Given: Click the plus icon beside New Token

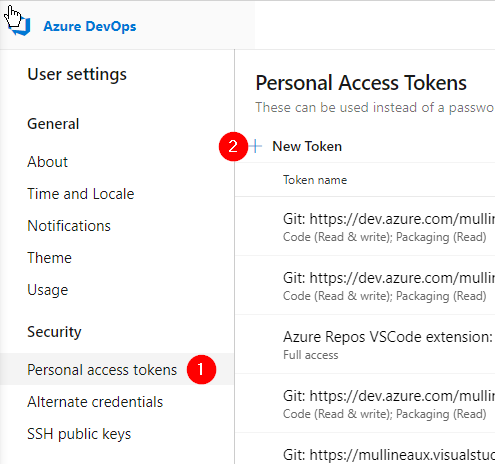Looking at the screenshot, I should [256, 146].
